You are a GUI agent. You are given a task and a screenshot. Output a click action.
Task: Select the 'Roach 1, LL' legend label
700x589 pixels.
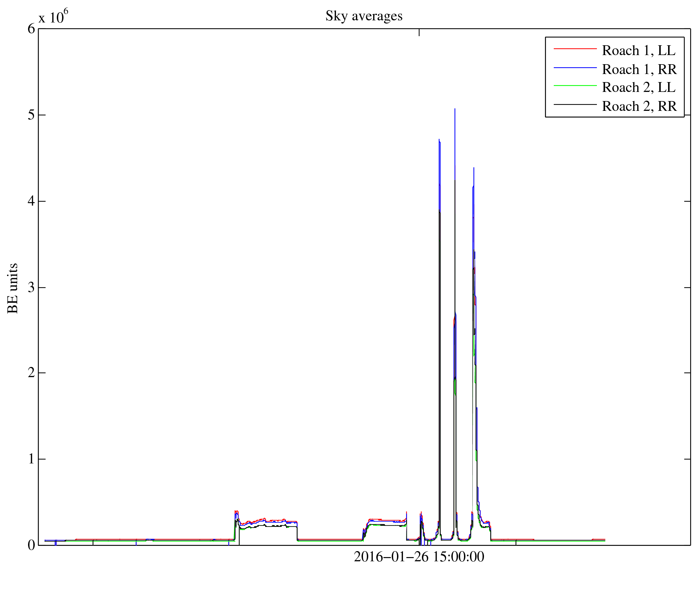(x=639, y=51)
